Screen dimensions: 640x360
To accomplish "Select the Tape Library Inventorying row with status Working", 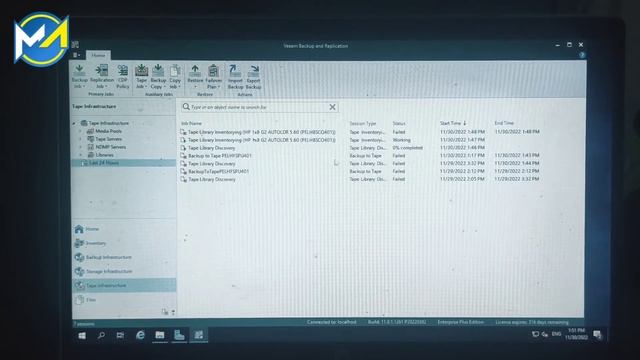I will (x=361, y=140).
